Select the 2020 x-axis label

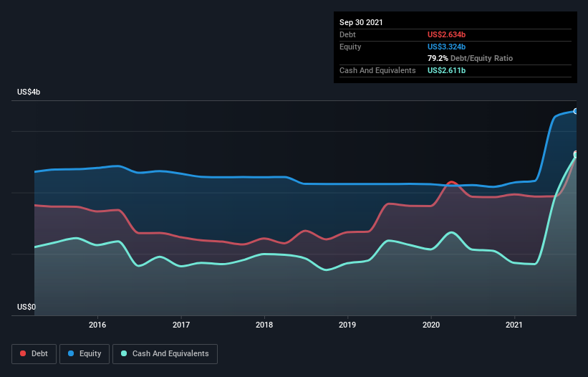[x=431, y=325]
